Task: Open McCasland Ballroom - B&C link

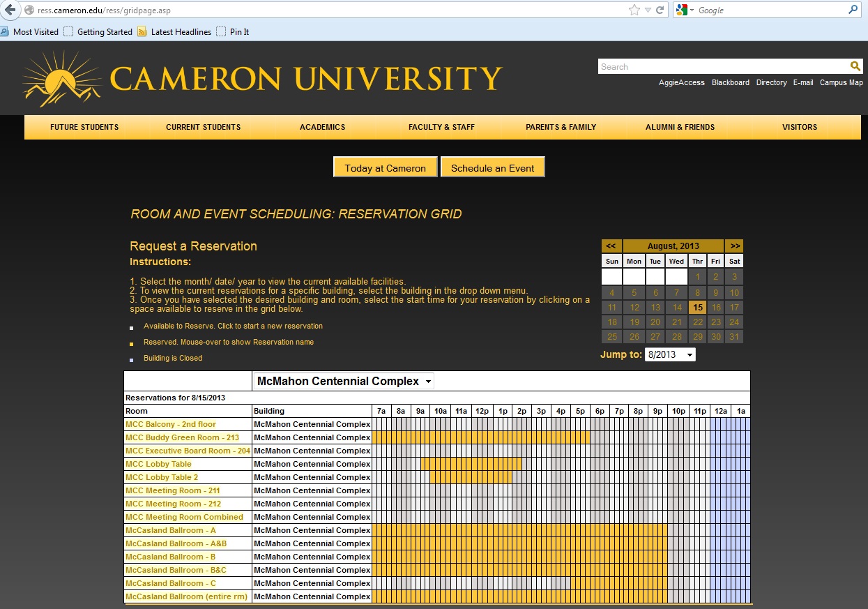Action: [176, 570]
